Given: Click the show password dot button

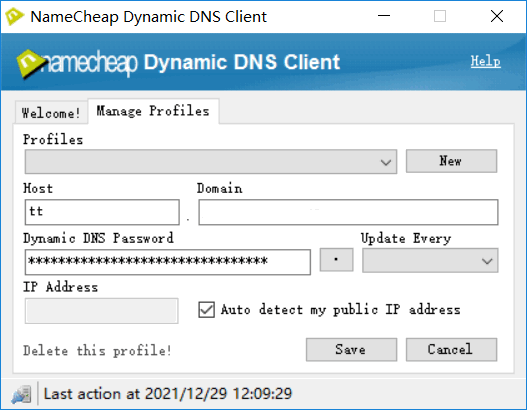Looking at the screenshot, I should (x=336, y=259).
